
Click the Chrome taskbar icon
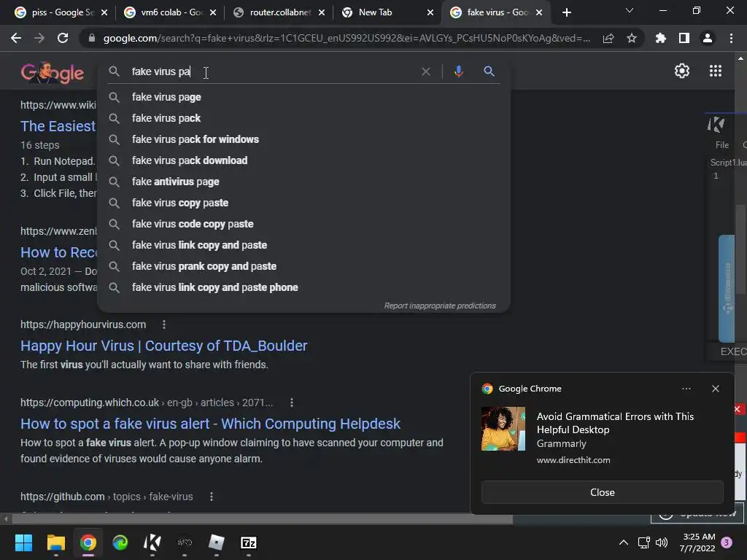tap(88, 542)
